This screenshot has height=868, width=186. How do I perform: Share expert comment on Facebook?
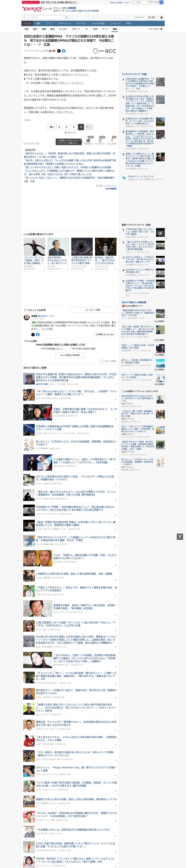point(38,335)
